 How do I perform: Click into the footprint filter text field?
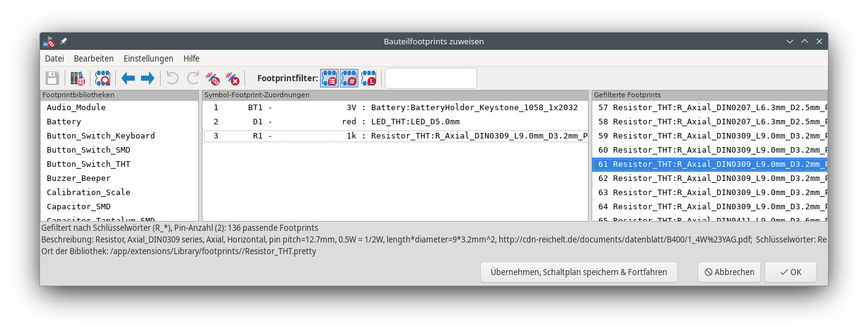point(430,78)
